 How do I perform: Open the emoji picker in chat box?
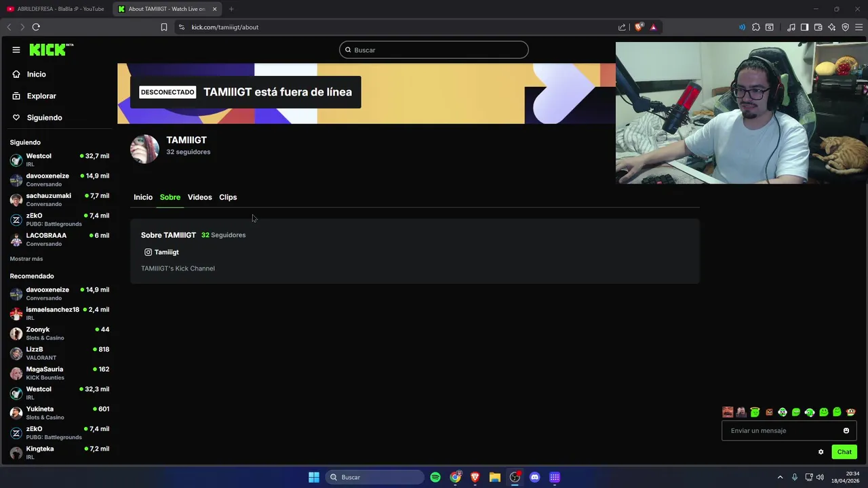[x=846, y=430]
